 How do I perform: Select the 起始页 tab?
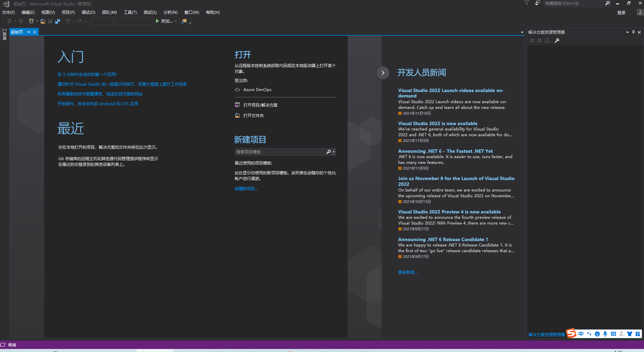coord(18,32)
